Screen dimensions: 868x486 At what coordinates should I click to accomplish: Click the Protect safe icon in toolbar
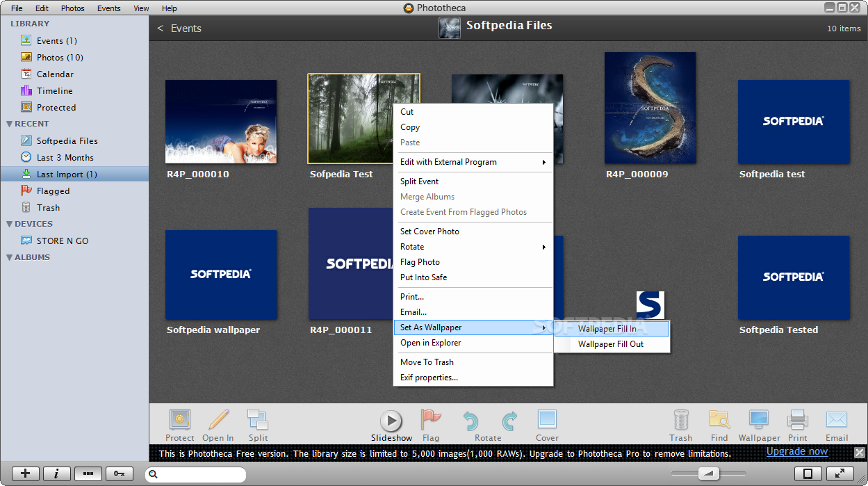180,420
